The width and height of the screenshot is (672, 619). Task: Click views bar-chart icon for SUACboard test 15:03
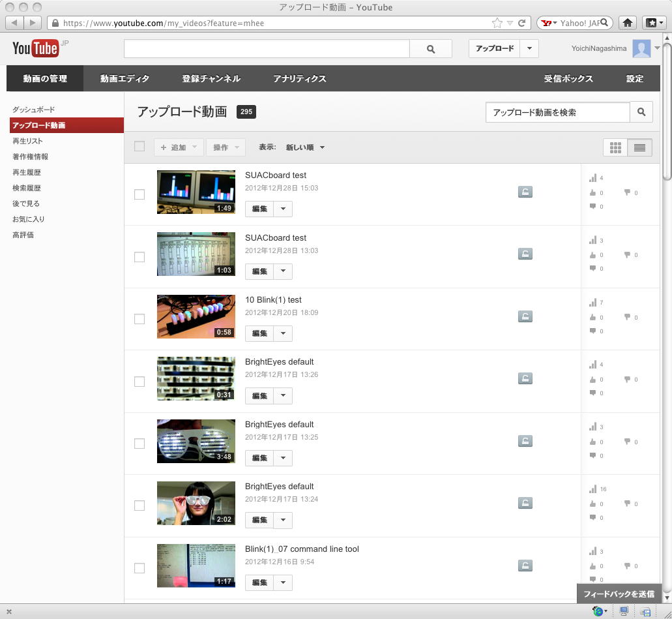pyautogui.click(x=592, y=177)
